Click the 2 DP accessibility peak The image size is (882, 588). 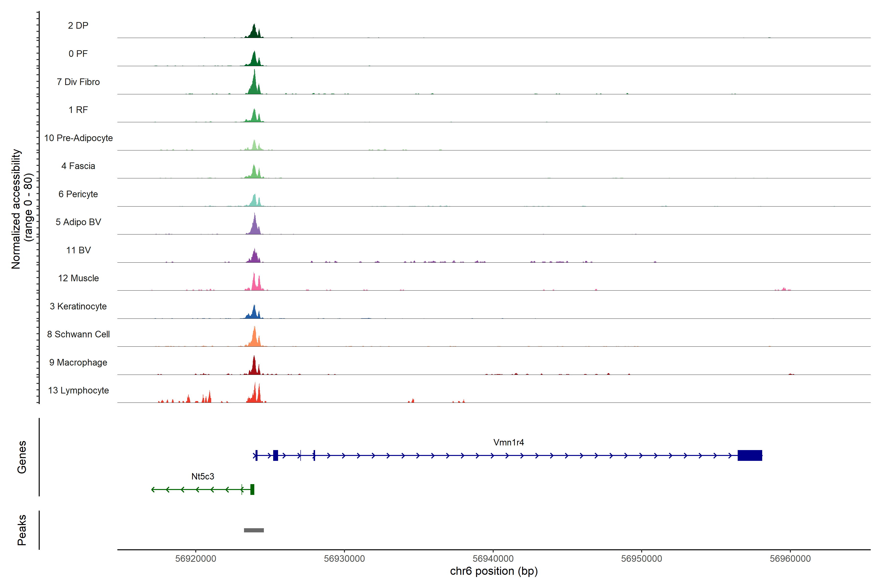tap(254, 33)
